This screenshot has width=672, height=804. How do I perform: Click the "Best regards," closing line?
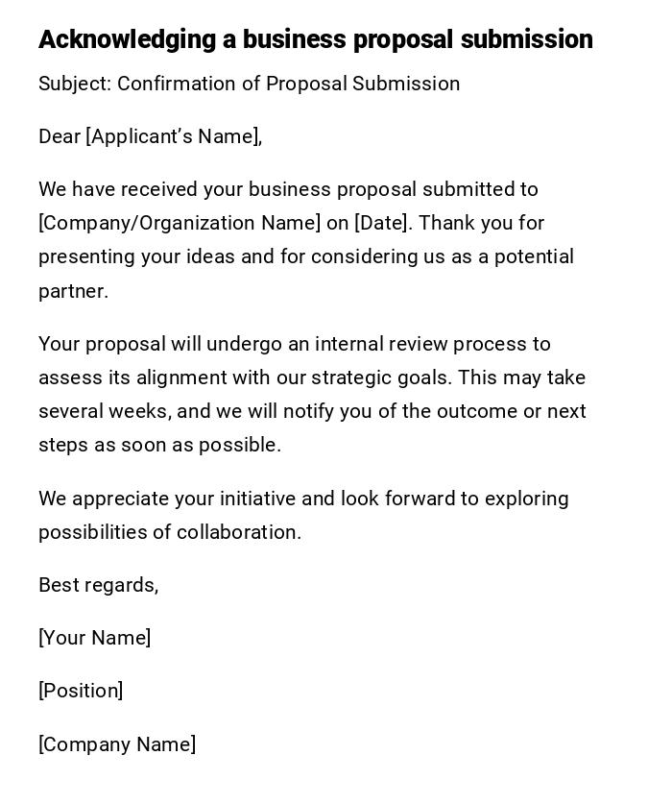pyautogui.click(x=98, y=585)
